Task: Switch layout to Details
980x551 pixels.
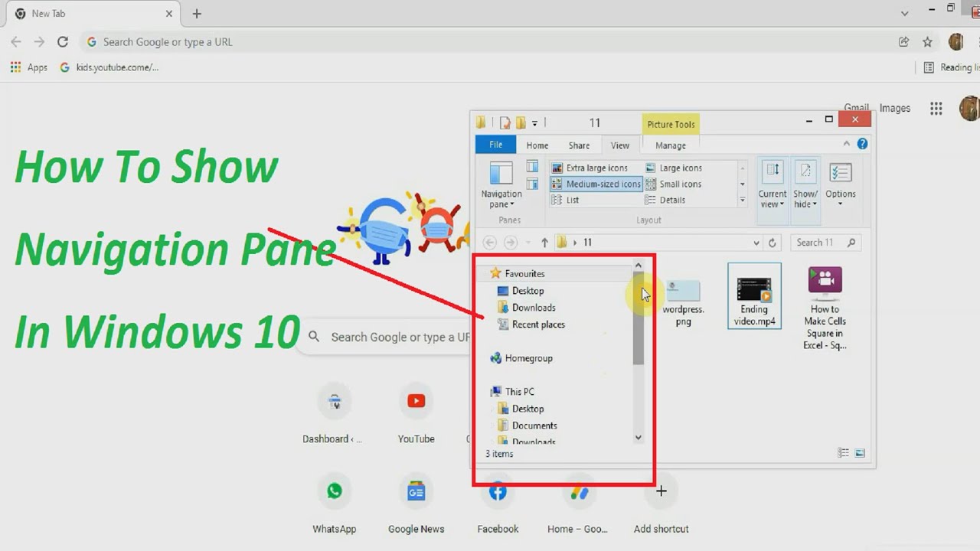Action: (x=665, y=200)
